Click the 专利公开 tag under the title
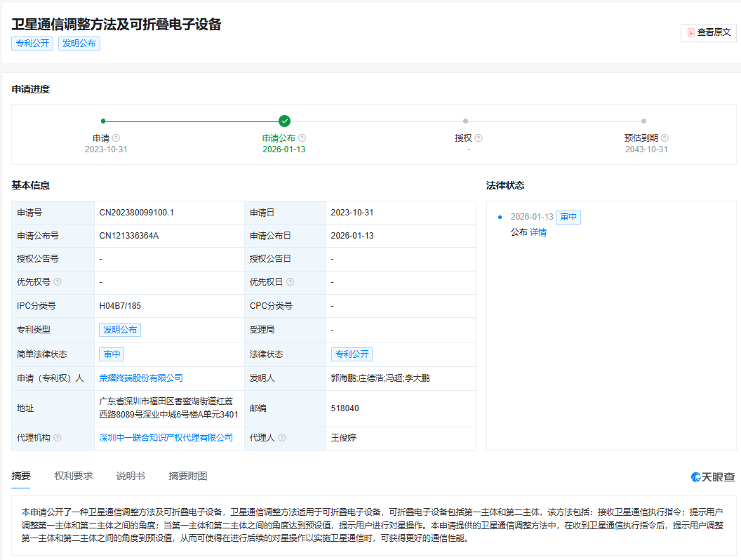The image size is (741, 560). click(32, 44)
